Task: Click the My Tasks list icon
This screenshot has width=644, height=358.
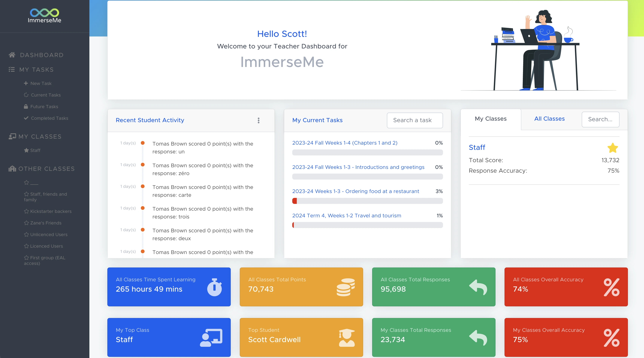Action: pyautogui.click(x=12, y=69)
